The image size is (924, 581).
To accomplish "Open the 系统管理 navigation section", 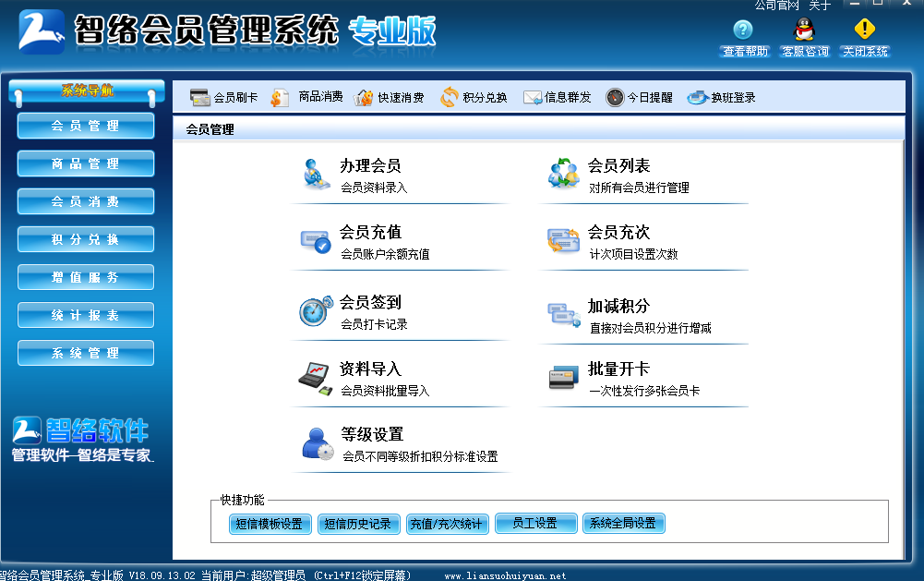I will [x=86, y=354].
